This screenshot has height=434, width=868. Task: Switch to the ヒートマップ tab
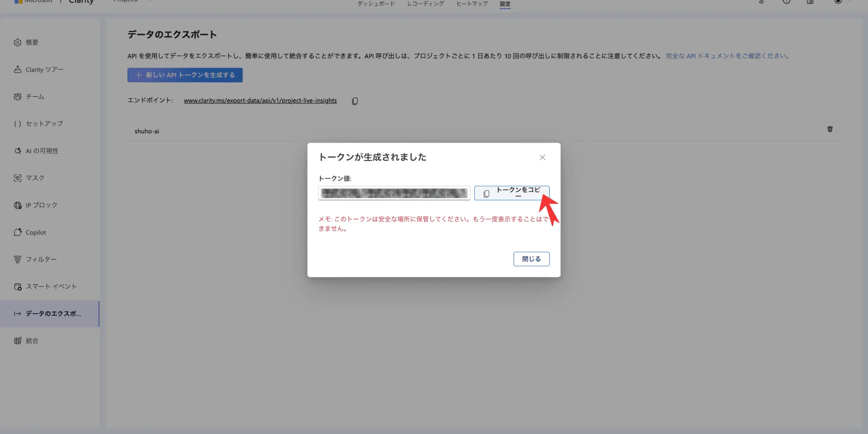(x=472, y=3)
